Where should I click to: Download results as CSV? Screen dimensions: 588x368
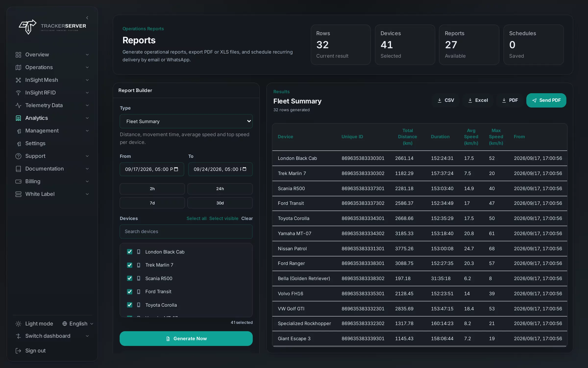pyautogui.click(x=446, y=100)
